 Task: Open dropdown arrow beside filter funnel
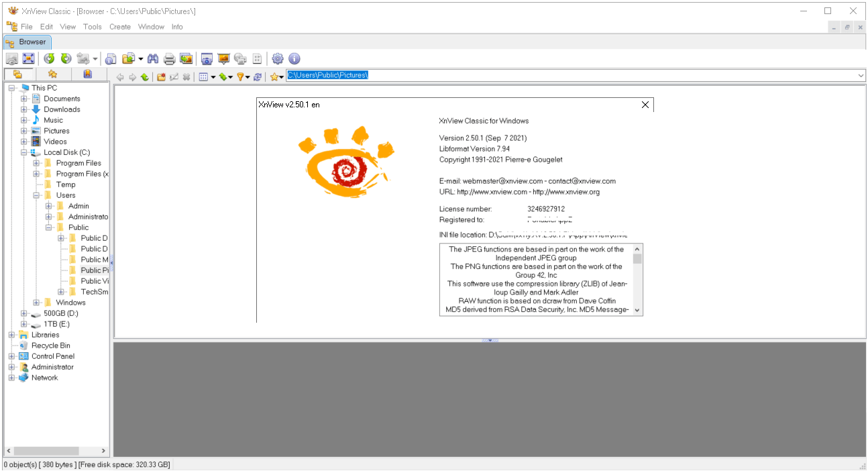[248, 76]
